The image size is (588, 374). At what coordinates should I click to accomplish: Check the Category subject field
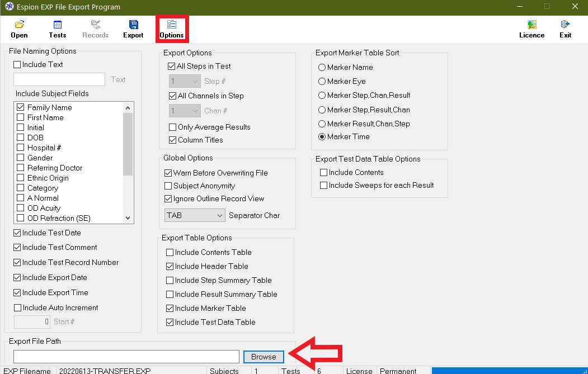pos(21,188)
